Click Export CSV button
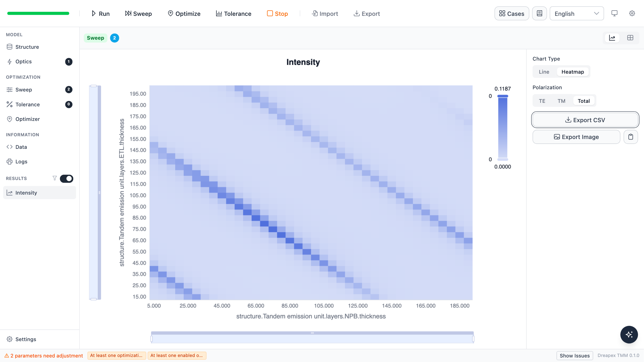 pos(585,120)
